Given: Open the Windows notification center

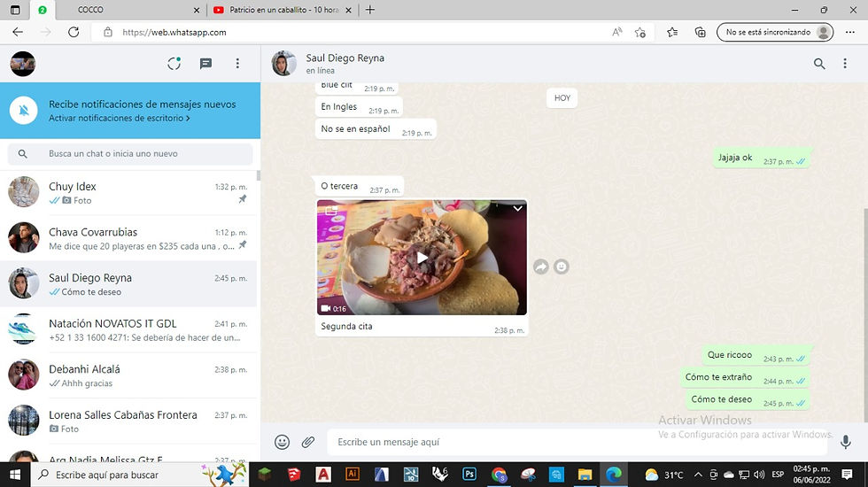Looking at the screenshot, I should point(847,475).
